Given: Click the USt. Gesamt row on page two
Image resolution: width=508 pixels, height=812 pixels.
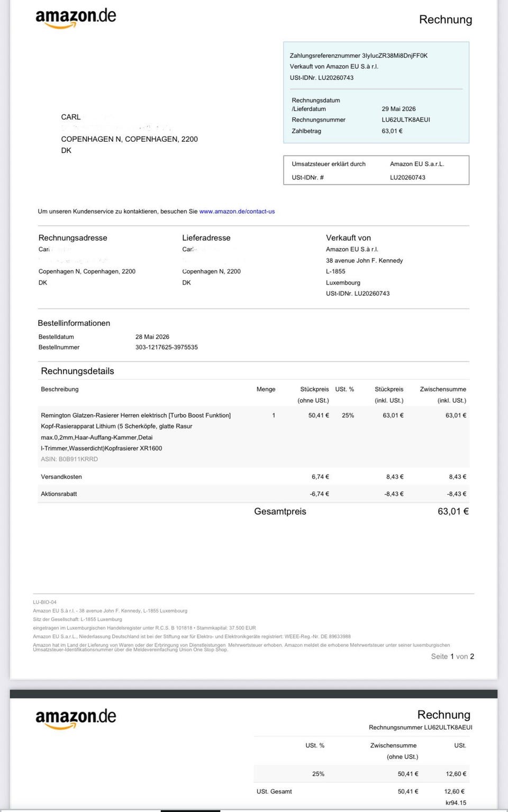Looking at the screenshot, I should point(361,791).
